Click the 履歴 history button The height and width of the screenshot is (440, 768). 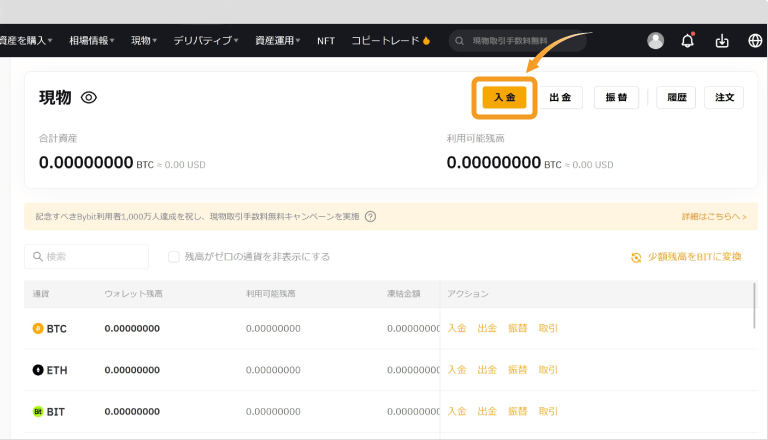(676, 98)
